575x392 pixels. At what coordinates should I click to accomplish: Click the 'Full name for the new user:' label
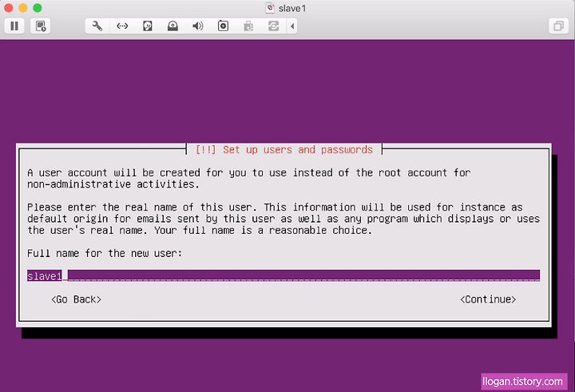point(105,253)
